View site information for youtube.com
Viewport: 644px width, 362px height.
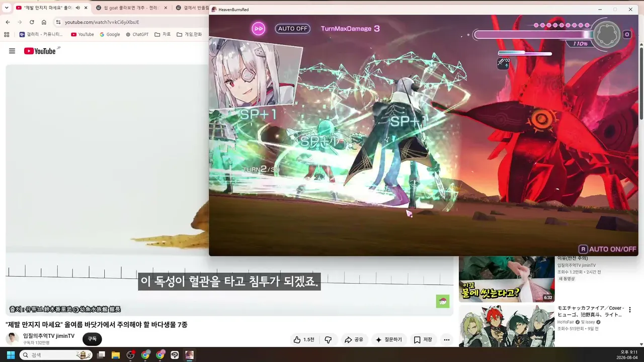click(x=58, y=22)
